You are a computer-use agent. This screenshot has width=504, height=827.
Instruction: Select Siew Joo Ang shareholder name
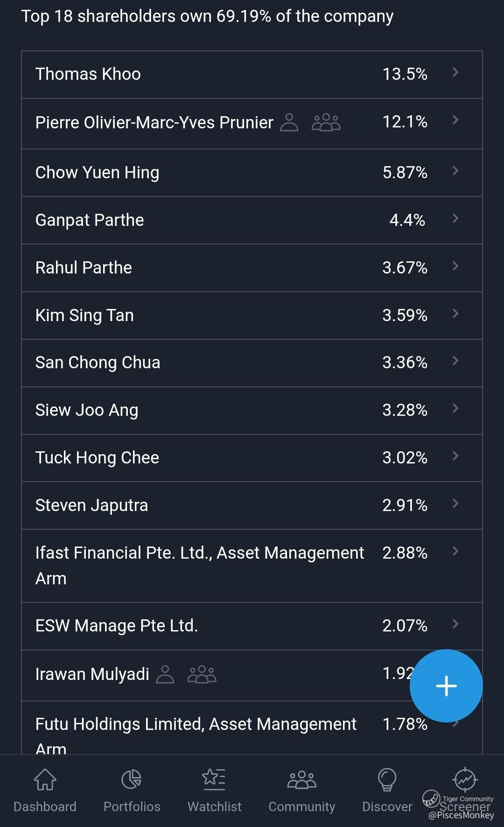coord(87,410)
